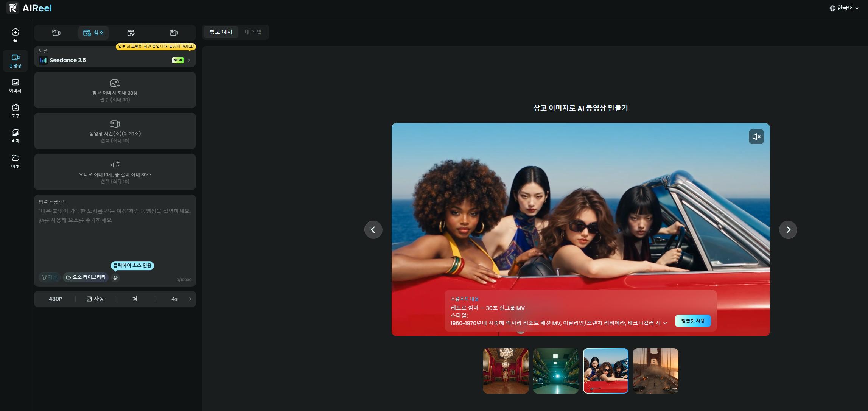The height and width of the screenshot is (411, 868).
Task: Open the 요소 라이브러리 button
Action: 86,277
